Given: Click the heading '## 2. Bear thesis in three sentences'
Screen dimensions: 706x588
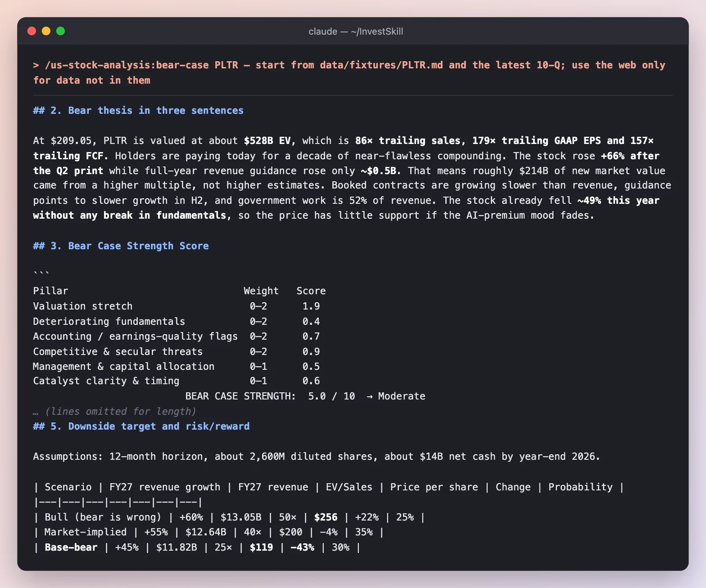Looking at the screenshot, I should pyautogui.click(x=138, y=111).
